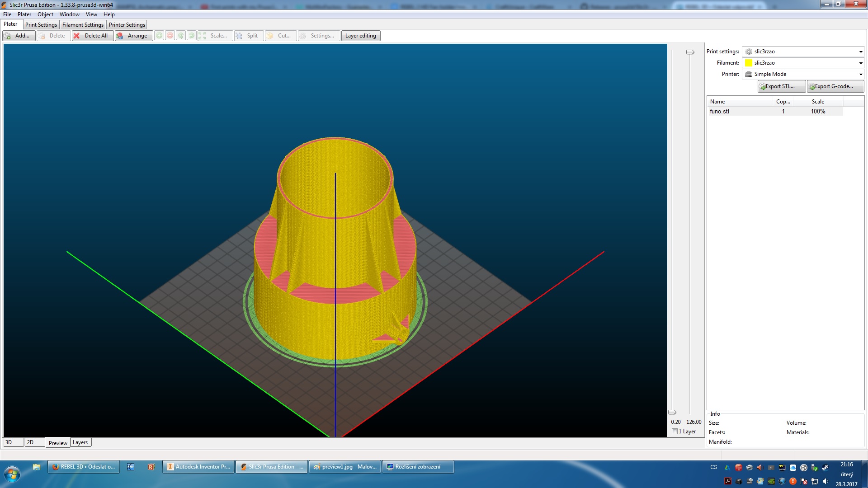Viewport: 868px width, 488px height.
Task: Click the Export G-code button
Action: click(x=835, y=86)
